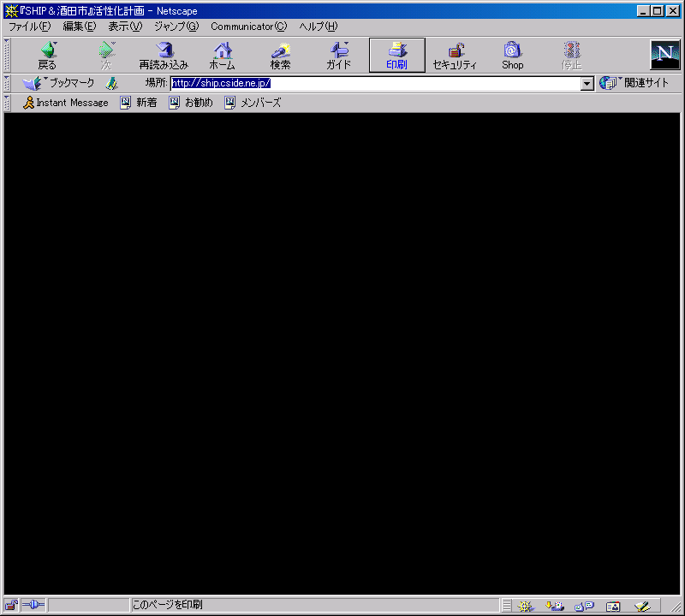Viewport: 685px width, 616px height.
Task: Open the ブックマーク (Bookmarks) menu
Action: coord(58,83)
